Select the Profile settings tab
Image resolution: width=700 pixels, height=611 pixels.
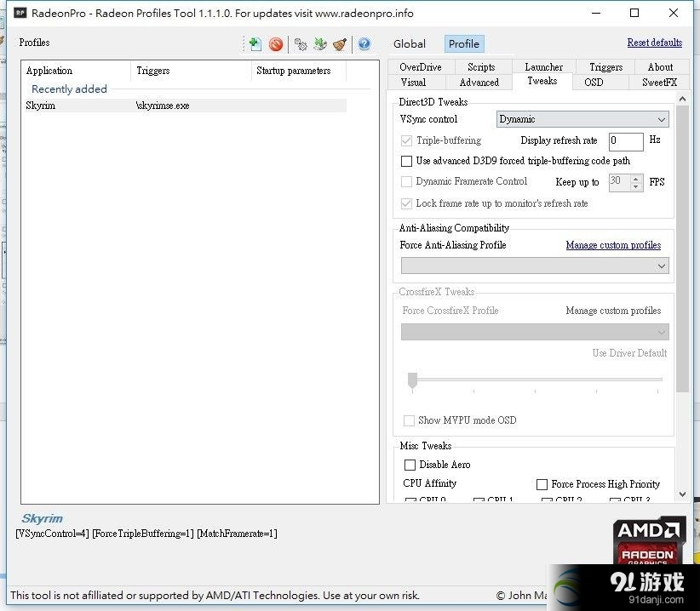(x=464, y=43)
